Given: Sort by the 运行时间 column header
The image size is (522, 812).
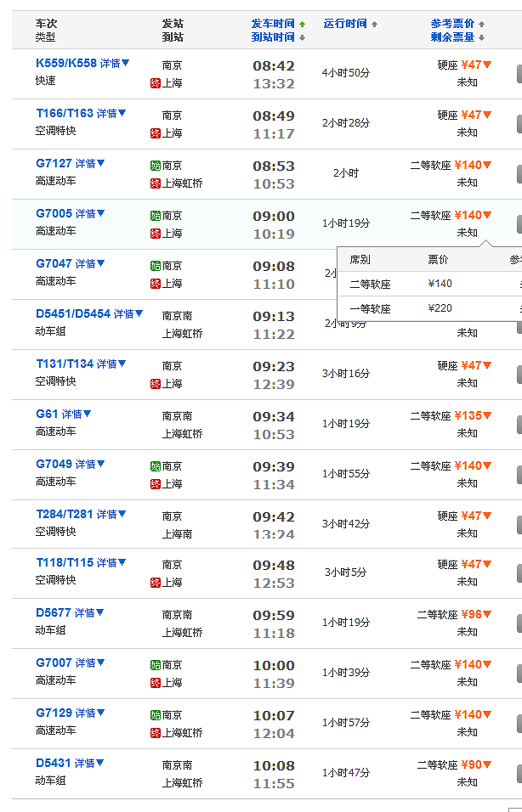Looking at the screenshot, I should click(345, 24).
